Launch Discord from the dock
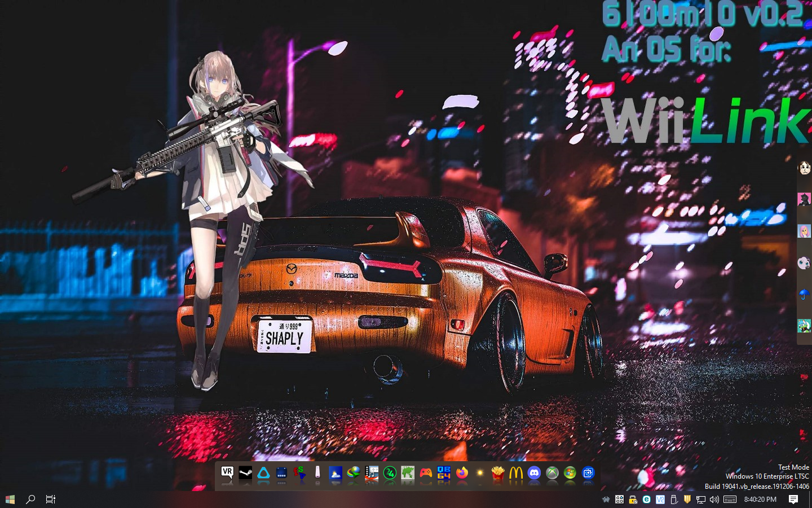The width and height of the screenshot is (812, 508). (x=534, y=473)
